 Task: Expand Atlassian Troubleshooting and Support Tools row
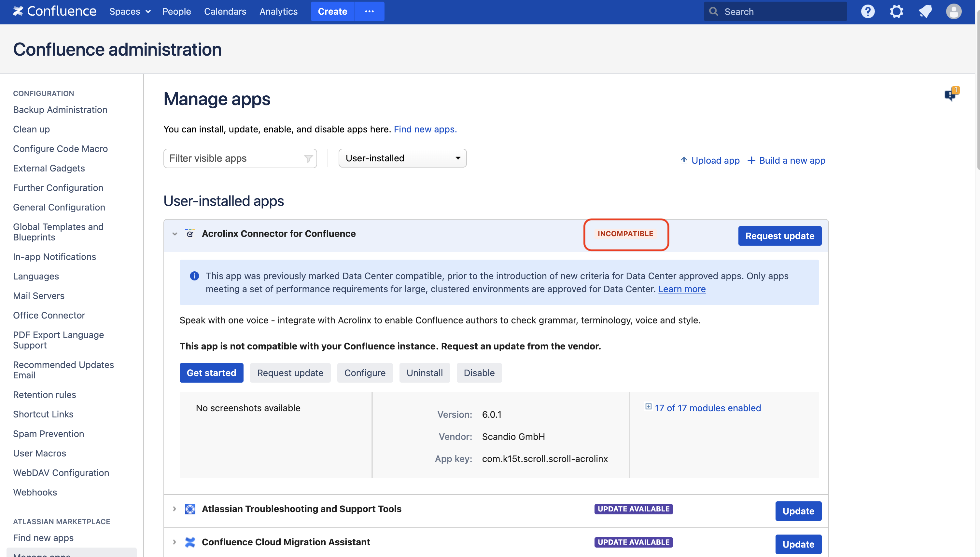point(174,509)
